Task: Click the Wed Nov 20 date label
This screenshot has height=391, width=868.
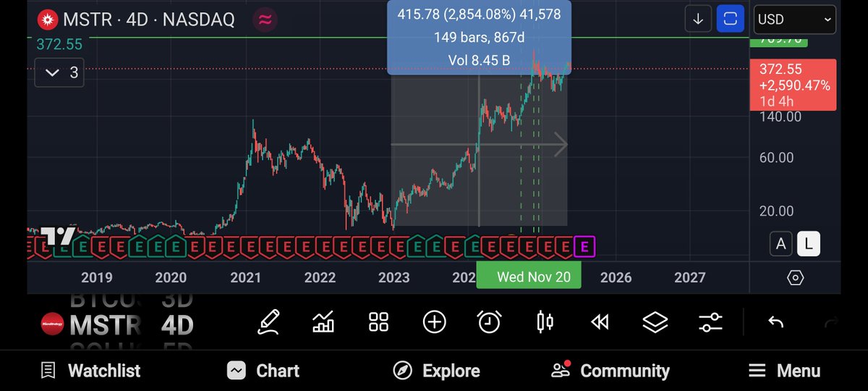Action: pyautogui.click(x=529, y=277)
